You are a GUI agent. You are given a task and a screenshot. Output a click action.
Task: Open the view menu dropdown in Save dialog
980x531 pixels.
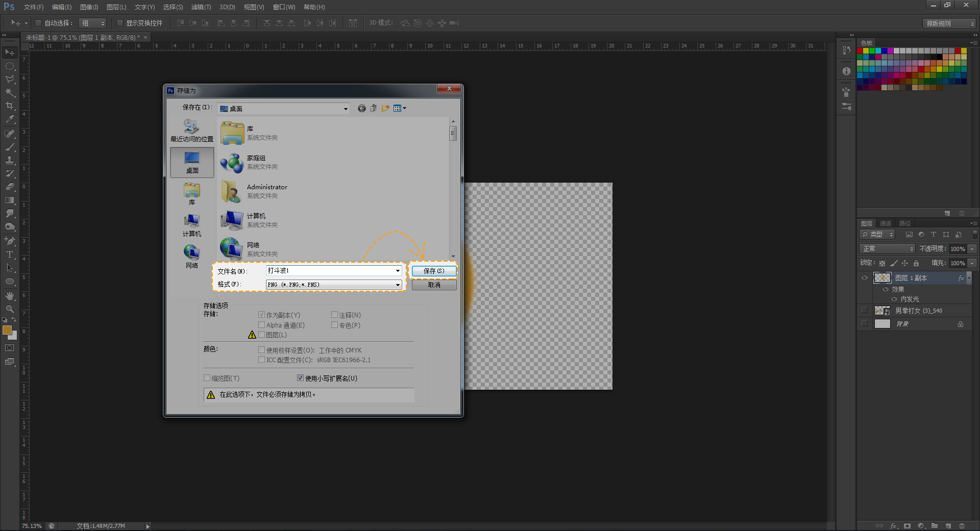tap(400, 108)
